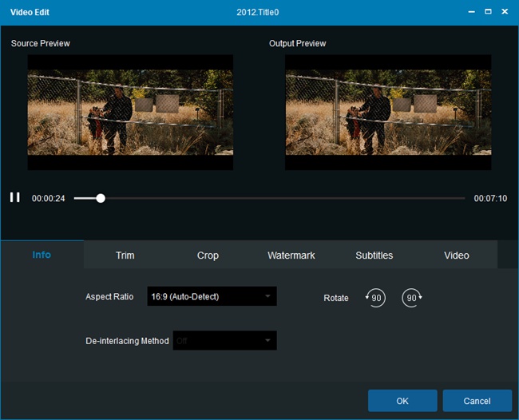Click the Output Preview video frame
The width and height of the screenshot is (519, 420).
click(388, 112)
